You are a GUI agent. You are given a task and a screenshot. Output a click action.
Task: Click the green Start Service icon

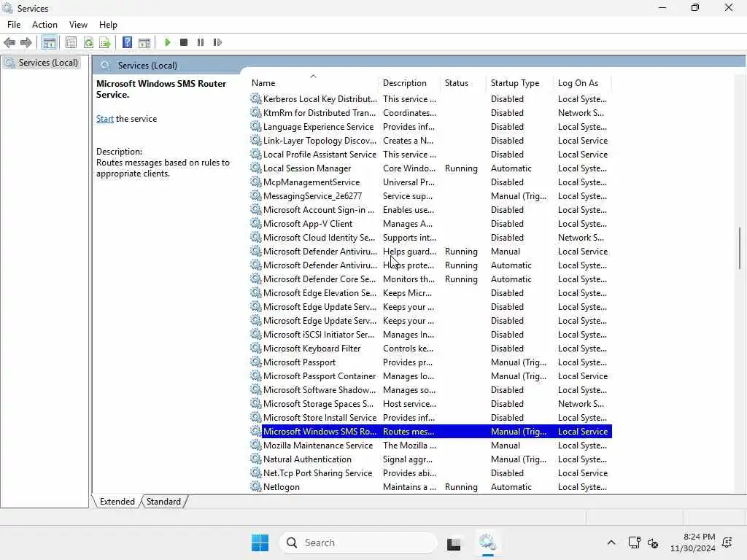click(167, 42)
